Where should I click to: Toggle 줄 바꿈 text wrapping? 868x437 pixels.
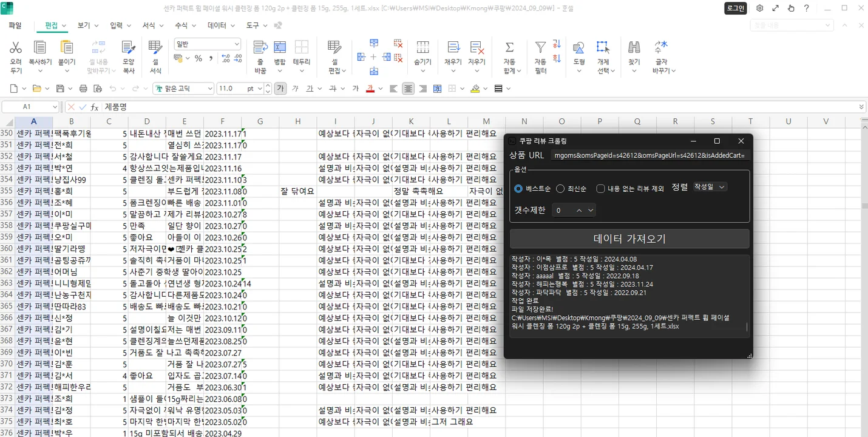[x=260, y=48]
